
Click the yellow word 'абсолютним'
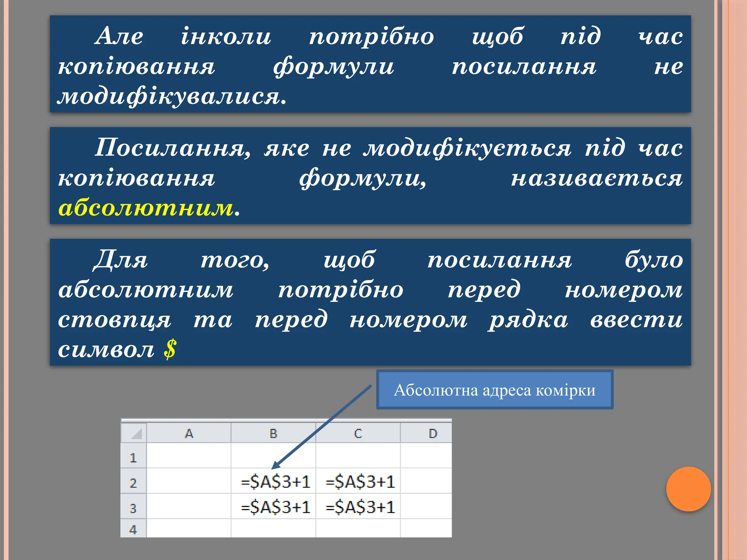pyautogui.click(x=146, y=208)
